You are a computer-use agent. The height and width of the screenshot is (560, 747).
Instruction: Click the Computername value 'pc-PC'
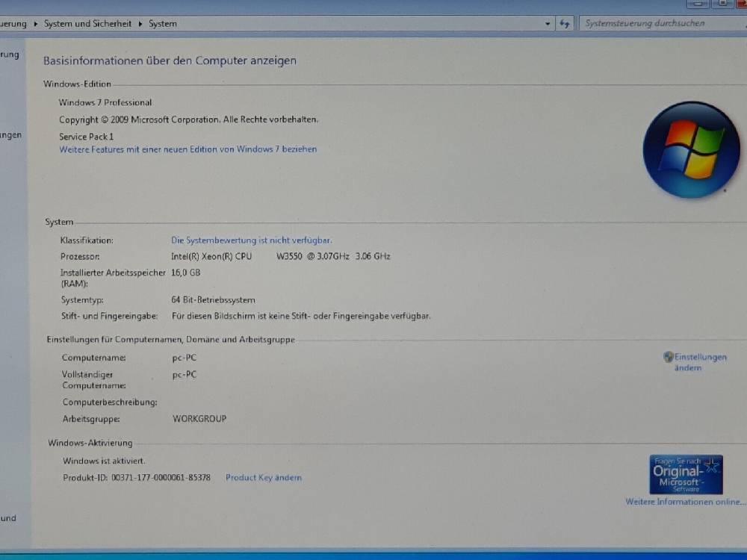185,358
